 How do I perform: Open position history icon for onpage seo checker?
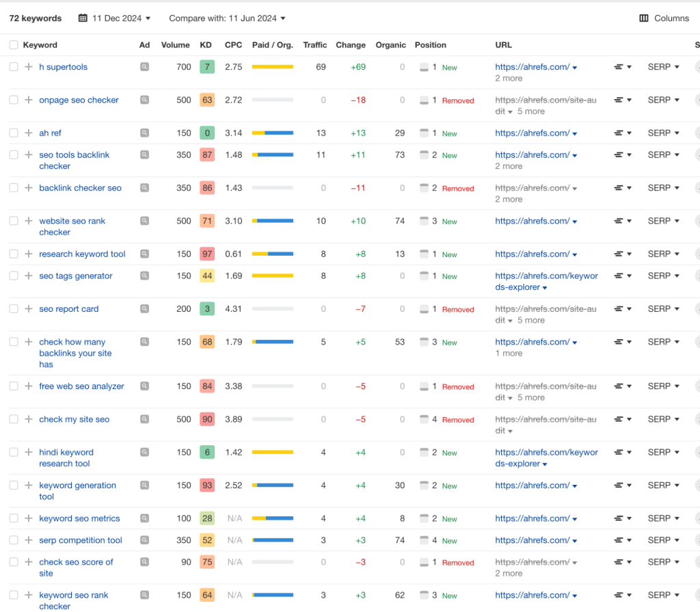[622, 100]
